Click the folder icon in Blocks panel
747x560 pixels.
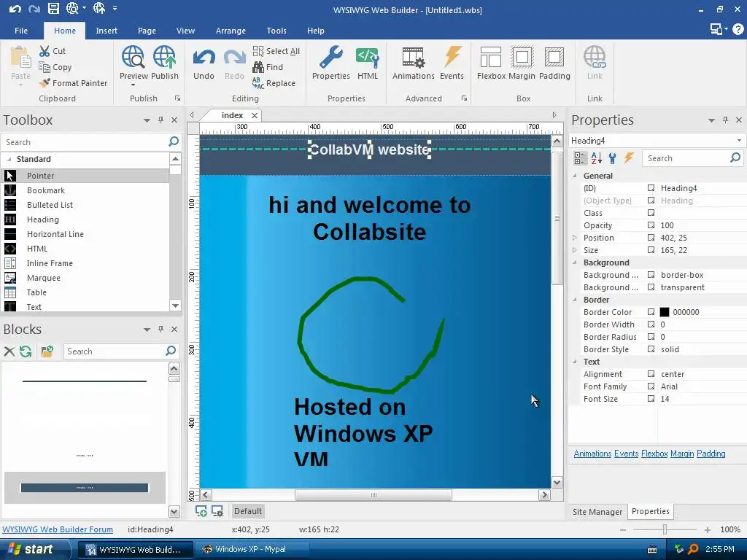coord(47,351)
